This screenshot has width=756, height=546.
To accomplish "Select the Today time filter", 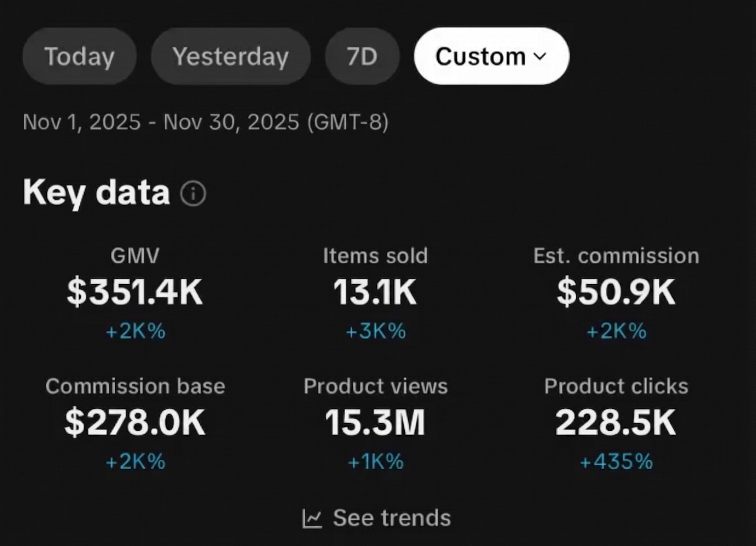I will (x=79, y=56).
